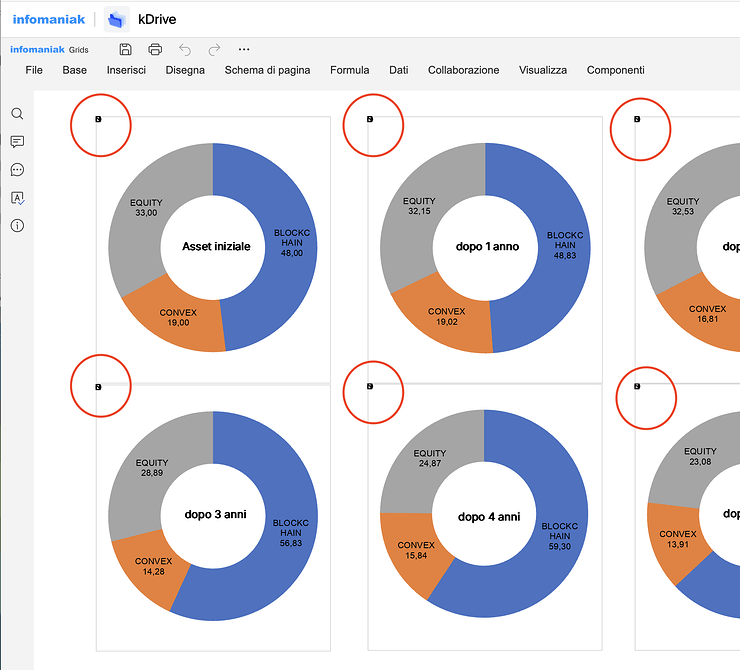
Task: Click the BLOCKCHAIN 56,83 label
Action: (291, 533)
